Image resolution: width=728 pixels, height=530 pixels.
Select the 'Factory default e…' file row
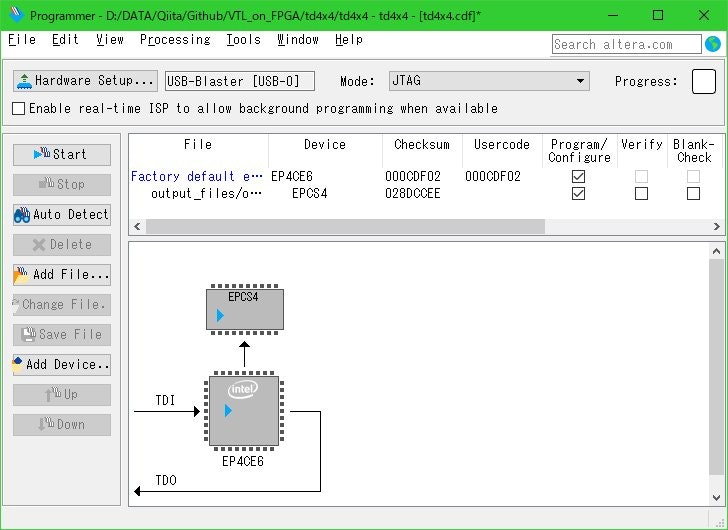point(197,176)
